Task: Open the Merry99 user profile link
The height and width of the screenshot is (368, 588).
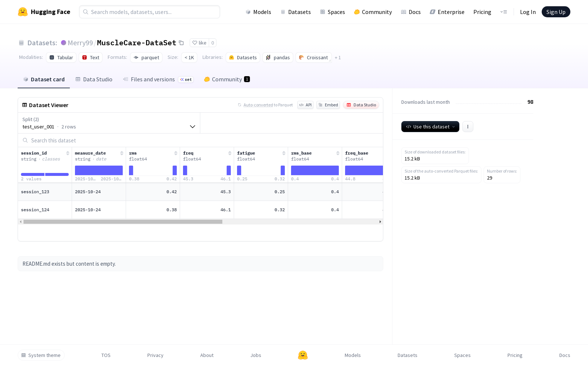Action: click(x=80, y=43)
